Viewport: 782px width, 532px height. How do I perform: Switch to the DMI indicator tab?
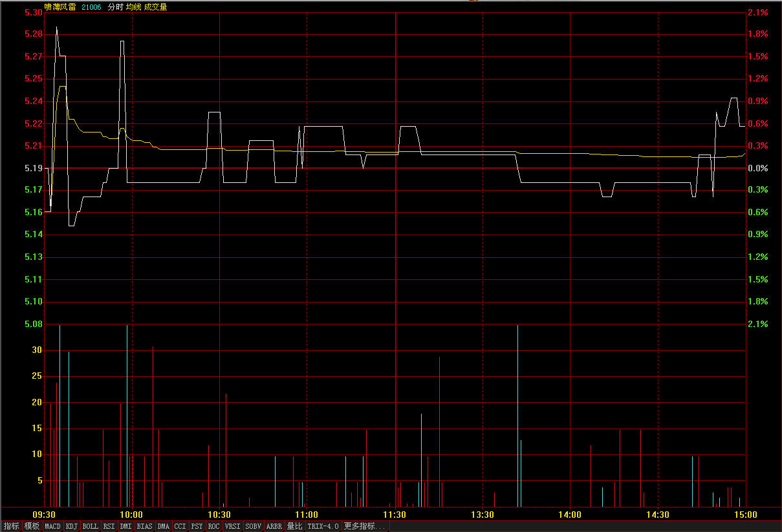tap(125, 526)
